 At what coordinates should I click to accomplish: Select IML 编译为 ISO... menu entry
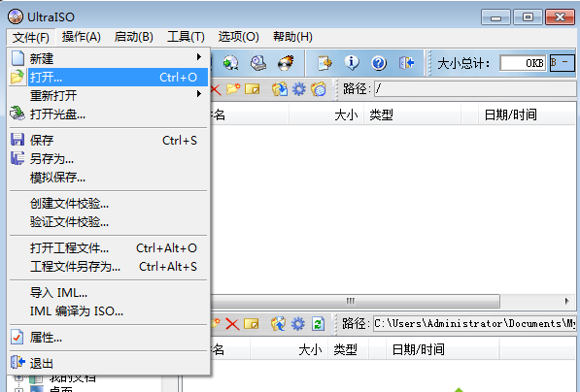pyautogui.click(x=109, y=311)
